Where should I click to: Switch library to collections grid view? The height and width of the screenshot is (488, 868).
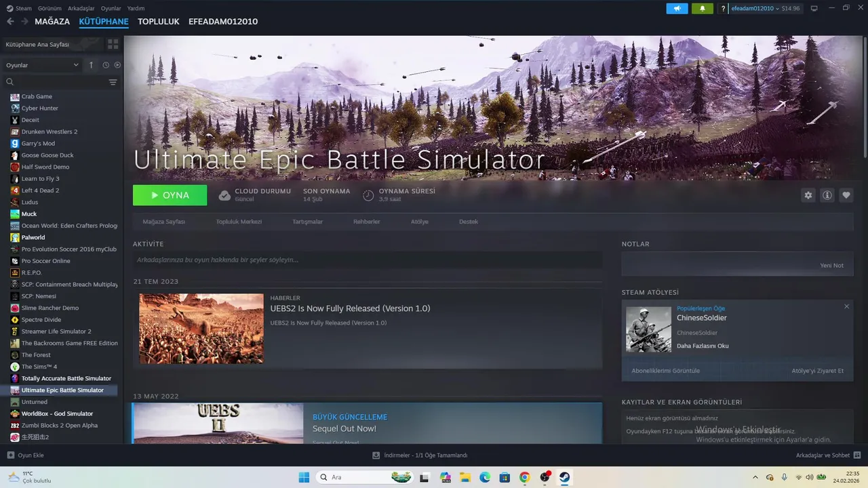pos(113,44)
